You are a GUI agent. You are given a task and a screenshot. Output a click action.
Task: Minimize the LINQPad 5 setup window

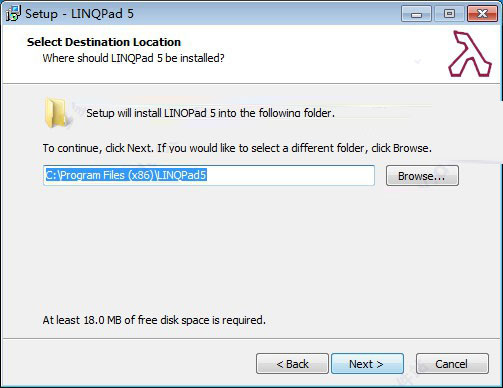[x=416, y=14]
